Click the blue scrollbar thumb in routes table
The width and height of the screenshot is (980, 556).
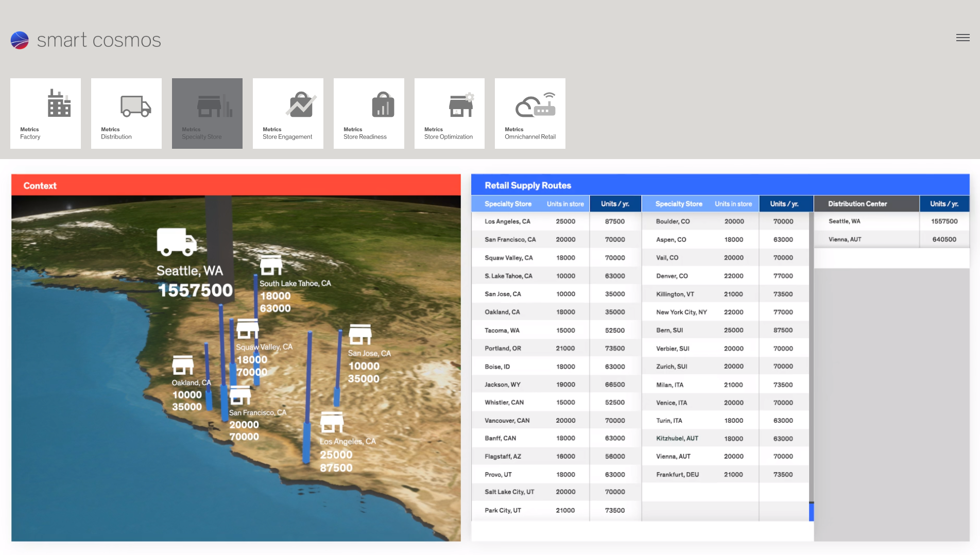coord(812,512)
